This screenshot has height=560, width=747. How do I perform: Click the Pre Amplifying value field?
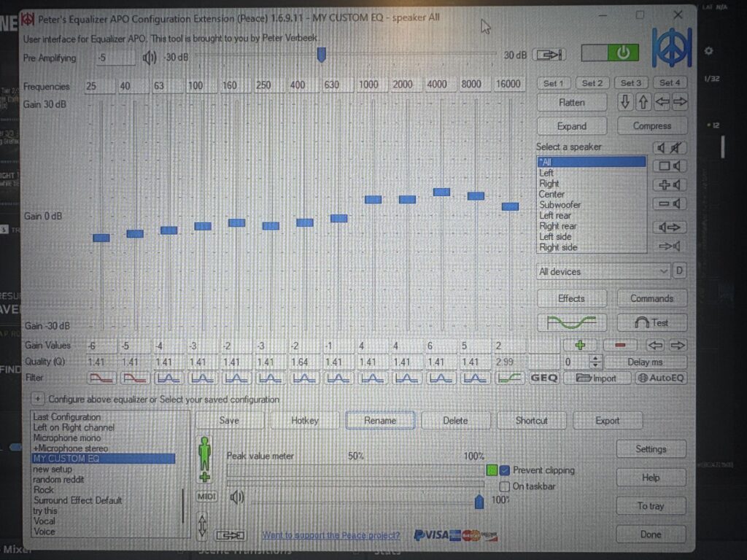(116, 58)
